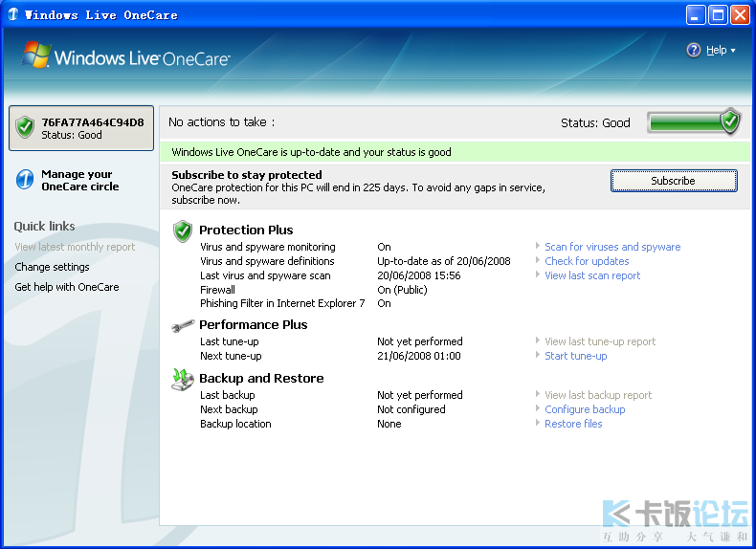Screen dimensions: 756x549
Task: Click Check for updates link
Action: [587, 261]
